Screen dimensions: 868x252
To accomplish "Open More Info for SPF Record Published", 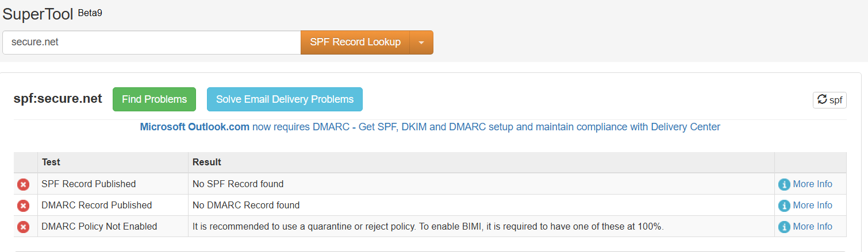I will (x=812, y=184).
